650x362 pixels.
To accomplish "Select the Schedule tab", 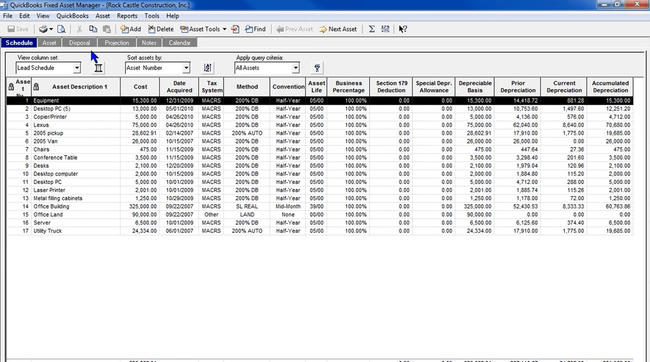I will coord(19,43).
